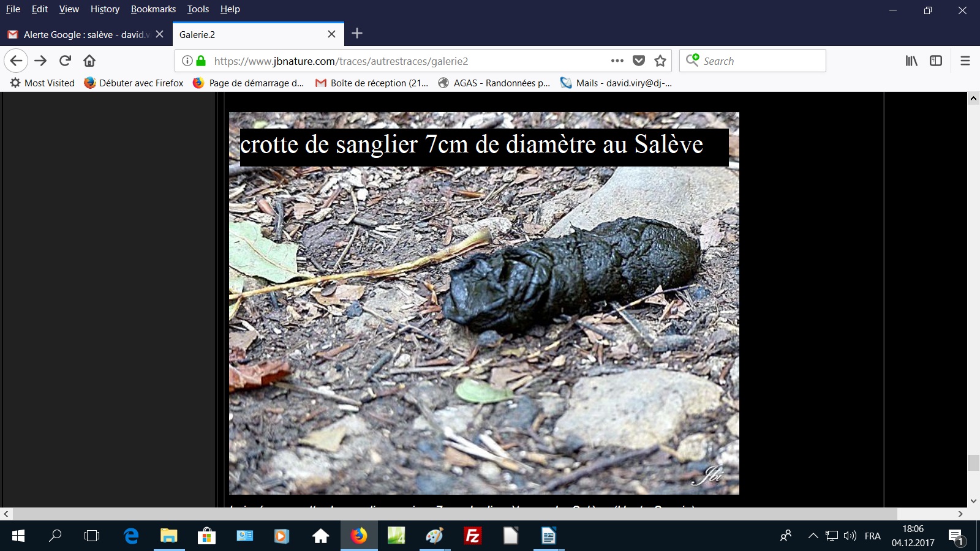Open Boîte de réception bookmark
This screenshot has width=980, height=551.
(x=372, y=83)
